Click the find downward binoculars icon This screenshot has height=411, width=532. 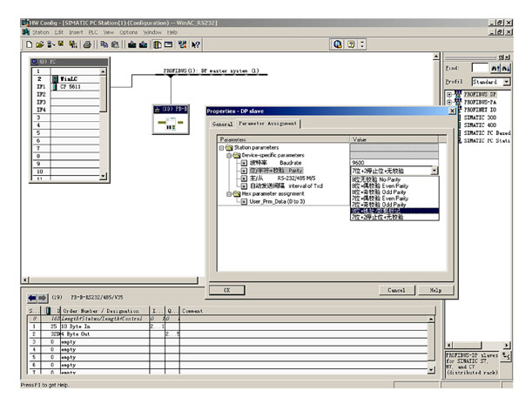tap(506, 68)
